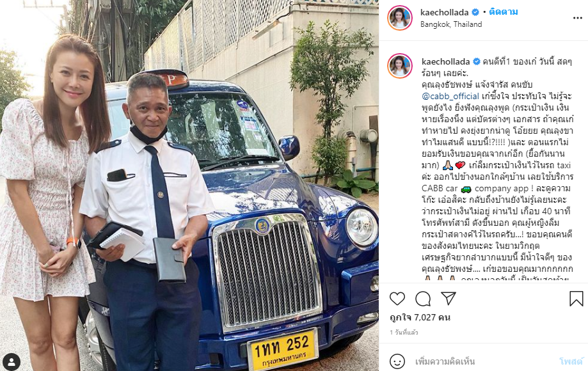Screen dimensions: 588x371
Task: Show tagged people icon on the photo
Action: (x=12, y=361)
